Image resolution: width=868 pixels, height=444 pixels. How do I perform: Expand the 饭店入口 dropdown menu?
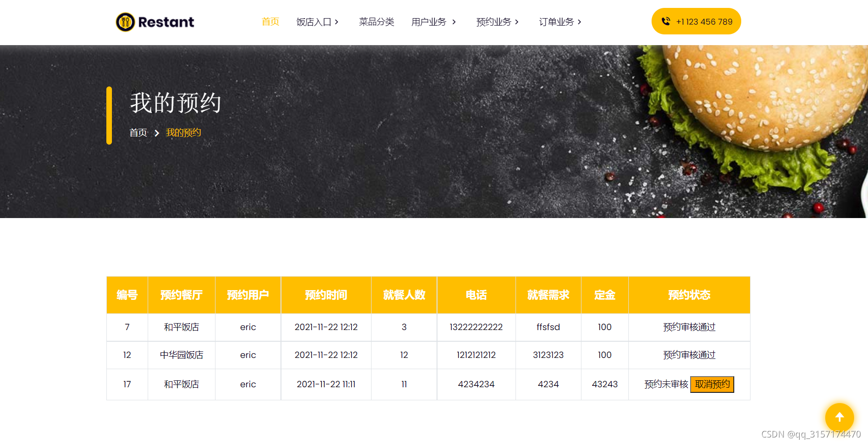[318, 22]
